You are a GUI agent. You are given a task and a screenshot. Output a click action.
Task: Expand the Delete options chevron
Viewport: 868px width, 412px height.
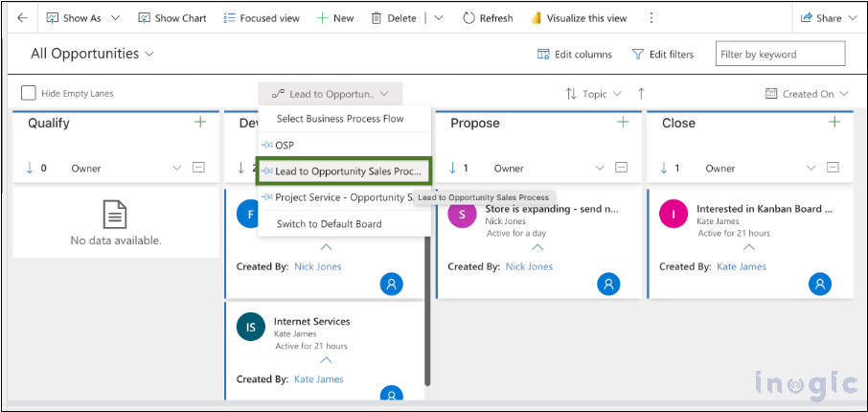pyautogui.click(x=439, y=18)
